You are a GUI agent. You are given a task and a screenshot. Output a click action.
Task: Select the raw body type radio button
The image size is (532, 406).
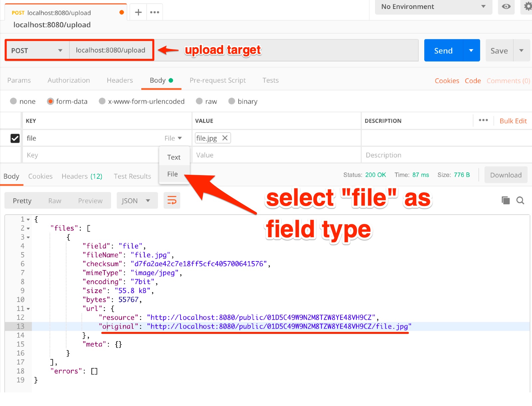[199, 101]
